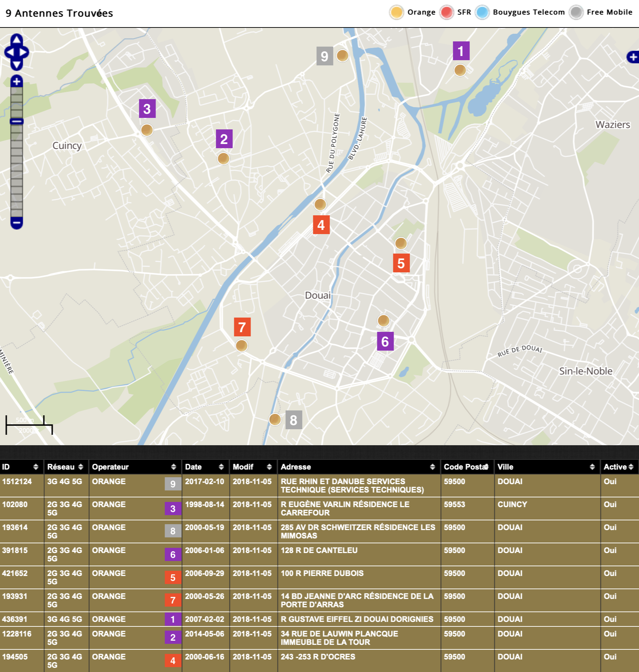
Task: Click the gray number 9 label on map
Action: [x=325, y=56]
